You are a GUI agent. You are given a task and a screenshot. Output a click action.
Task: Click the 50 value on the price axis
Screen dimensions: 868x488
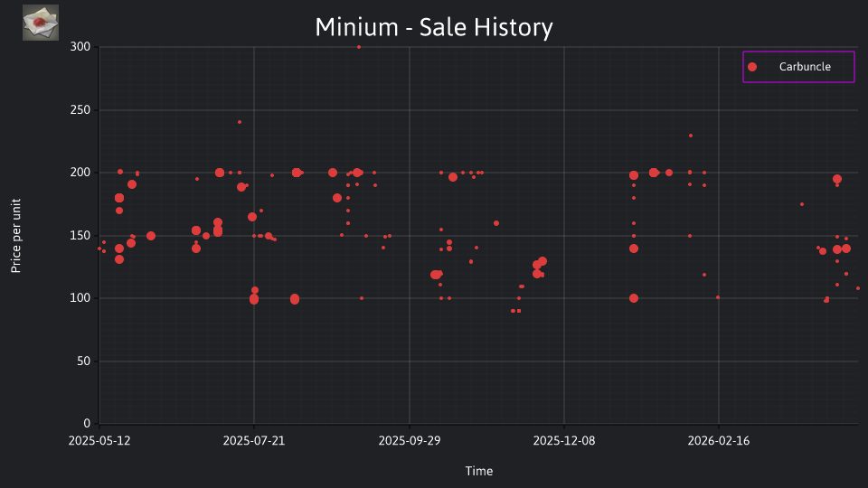coord(83,361)
